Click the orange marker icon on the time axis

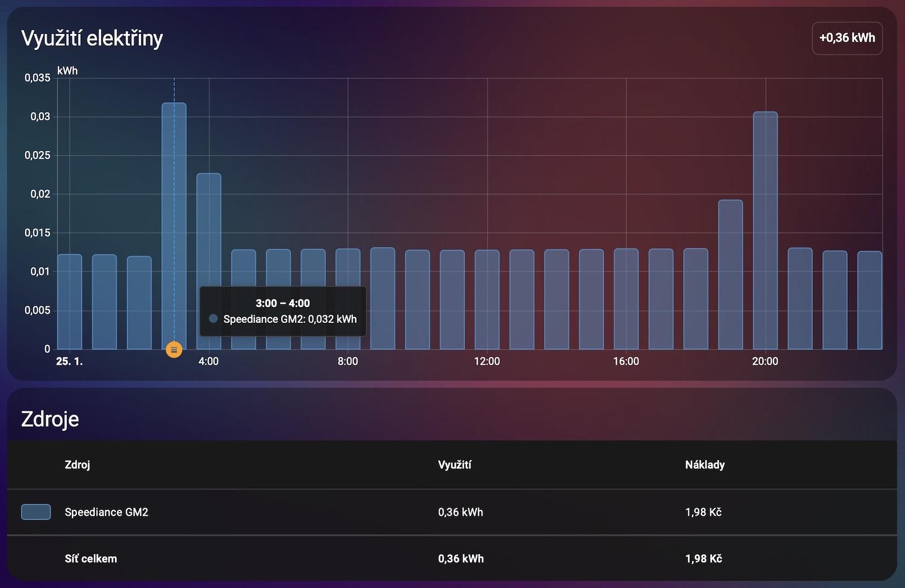click(x=174, y=350)
